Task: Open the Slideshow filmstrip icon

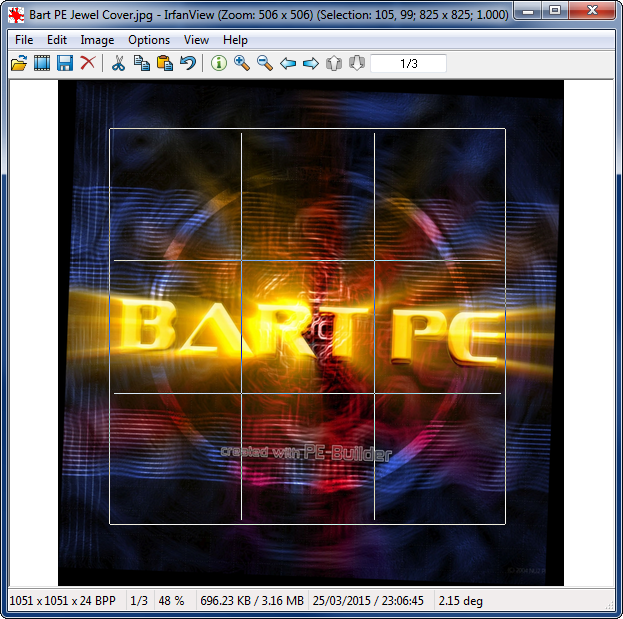Action: click(42, 63)
